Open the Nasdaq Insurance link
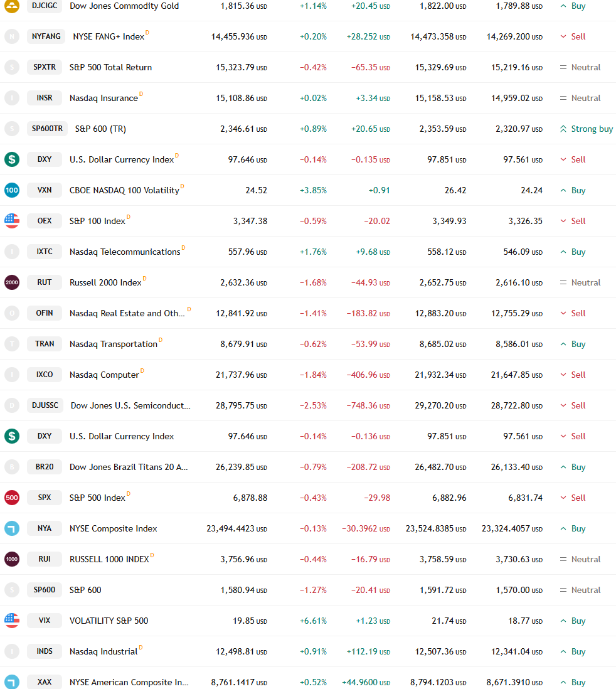Viewport: 616px width, 689px height. click(x=104, y=99)
